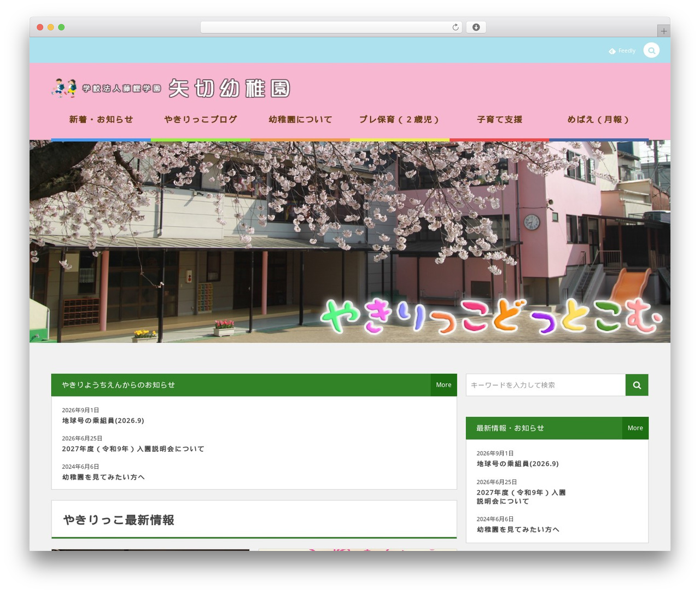
Task: Open やきりっこブログ menu
Action: (201, 119)
